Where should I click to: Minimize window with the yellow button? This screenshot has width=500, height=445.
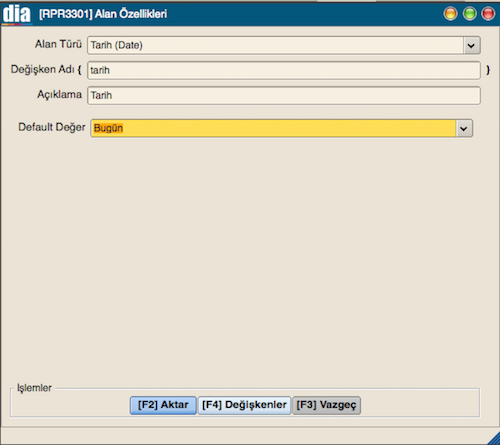point(450,14)
